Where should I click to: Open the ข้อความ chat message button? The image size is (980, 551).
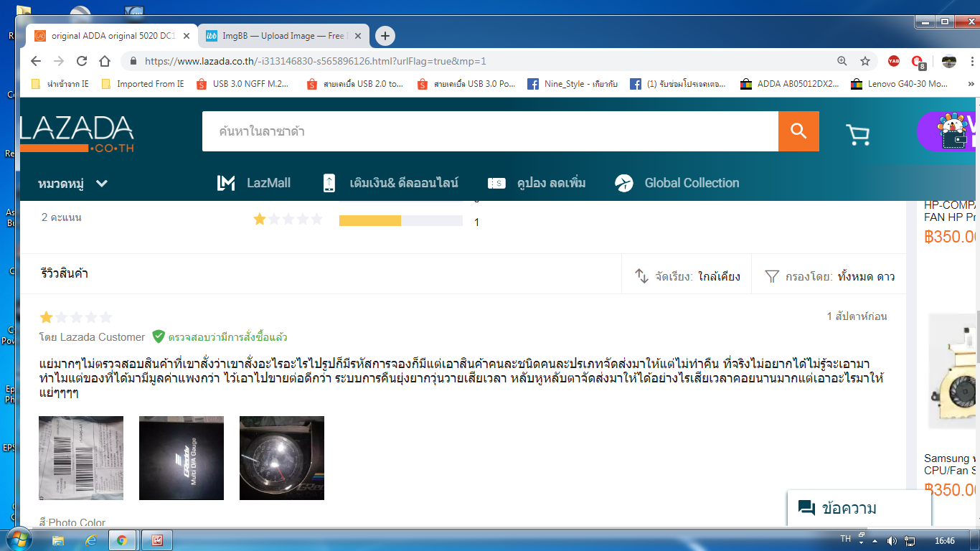pos(859,509)
